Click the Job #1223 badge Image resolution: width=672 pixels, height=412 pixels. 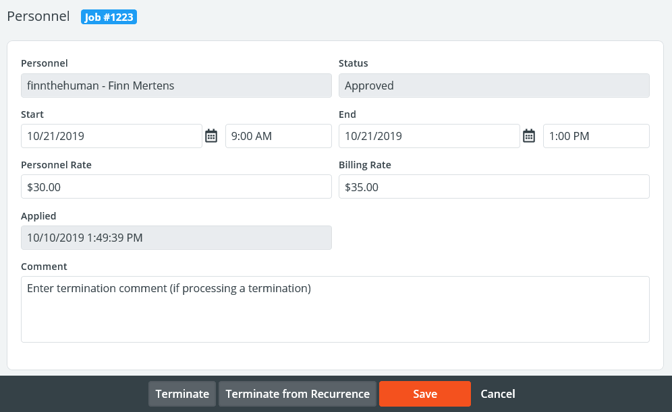point(108,17)
